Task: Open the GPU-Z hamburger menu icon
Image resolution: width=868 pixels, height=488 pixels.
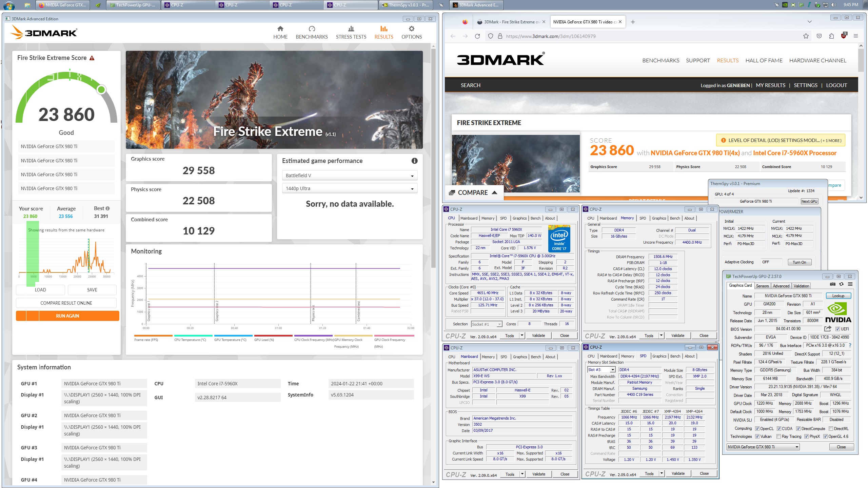Action: pos(850,284)
